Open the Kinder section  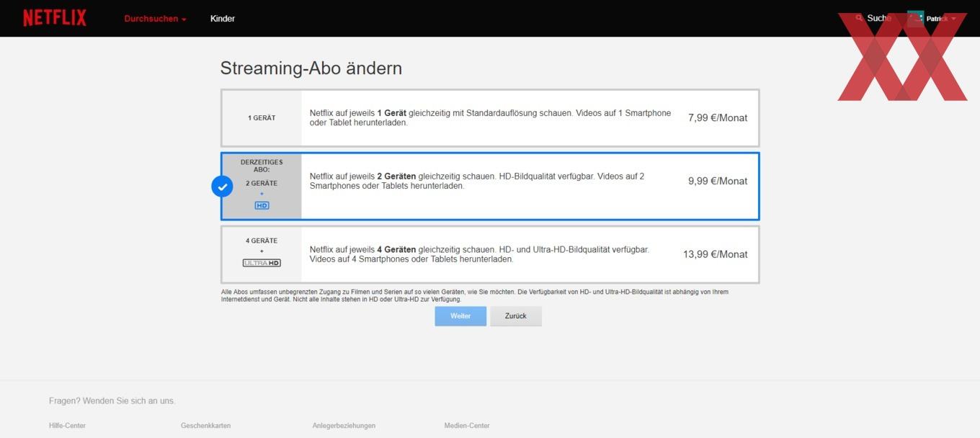[x=223, y=19]
